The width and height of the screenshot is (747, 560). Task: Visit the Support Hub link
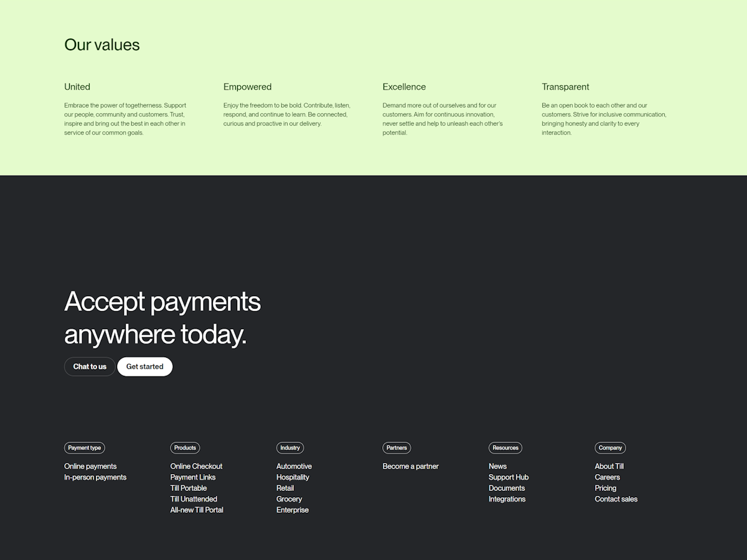tap(509, 477)
